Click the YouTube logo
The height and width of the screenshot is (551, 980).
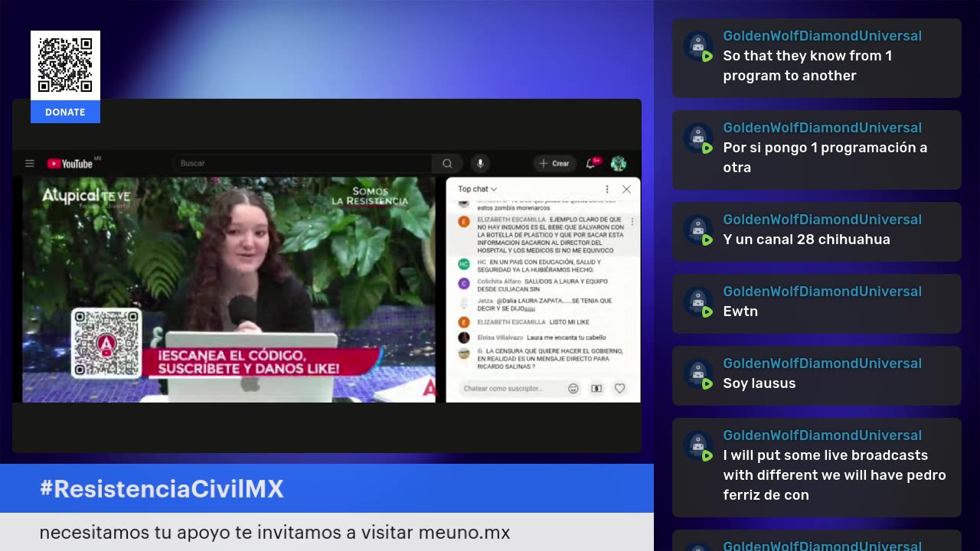pyautogui.click(x=70, y=163)
